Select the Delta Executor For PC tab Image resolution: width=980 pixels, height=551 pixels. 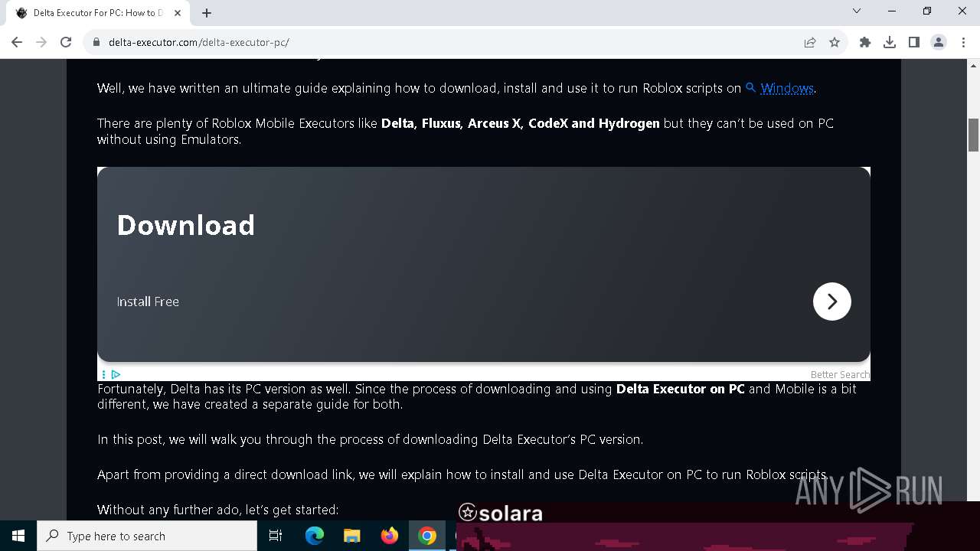click(x=98, y=13)
